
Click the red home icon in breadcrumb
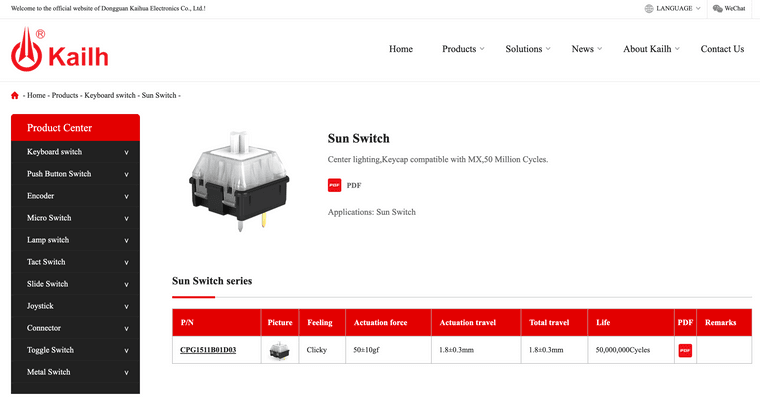tap(15, 96)
